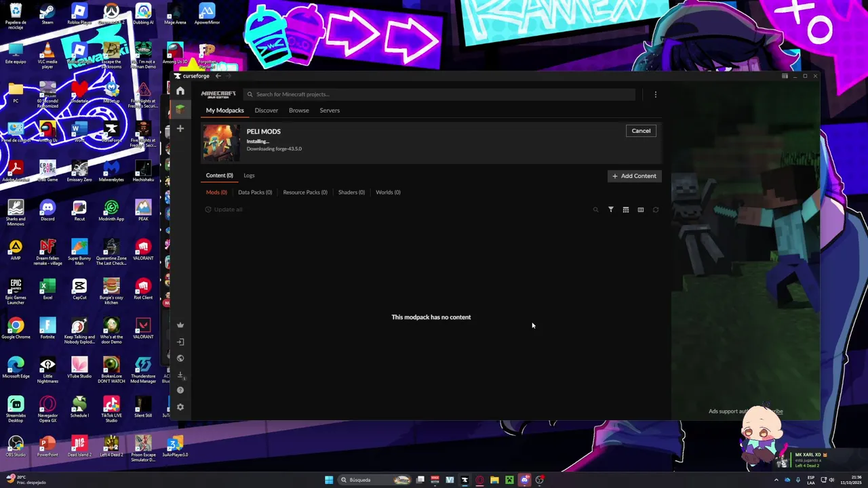Open the globe language icon in sidebar
The height and width of the screenshot is (488, 868).
180,358
